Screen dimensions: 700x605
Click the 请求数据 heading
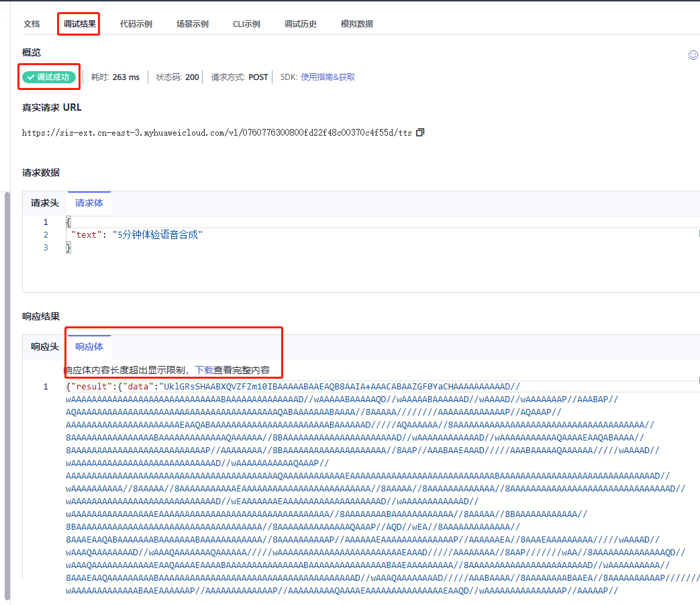click(41, 173)
